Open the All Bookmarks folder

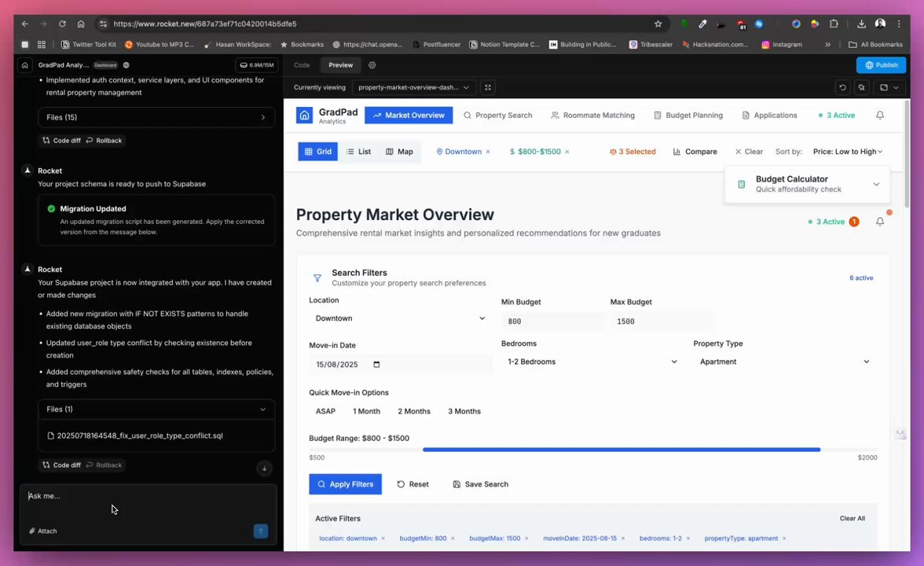(875, 44)
